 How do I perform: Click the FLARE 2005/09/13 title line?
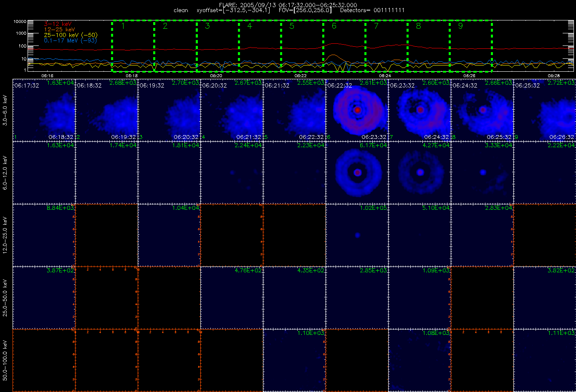pyautogui.click(x=288, y=5)
